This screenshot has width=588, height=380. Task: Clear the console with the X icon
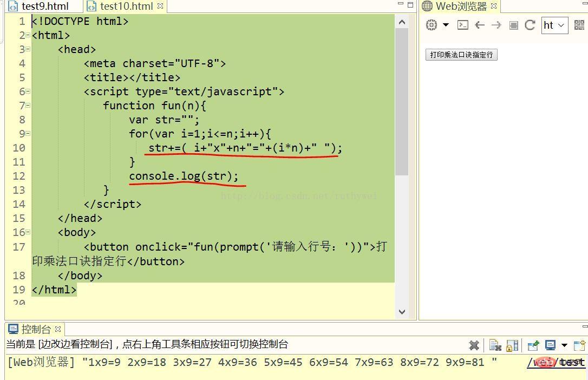474,345
